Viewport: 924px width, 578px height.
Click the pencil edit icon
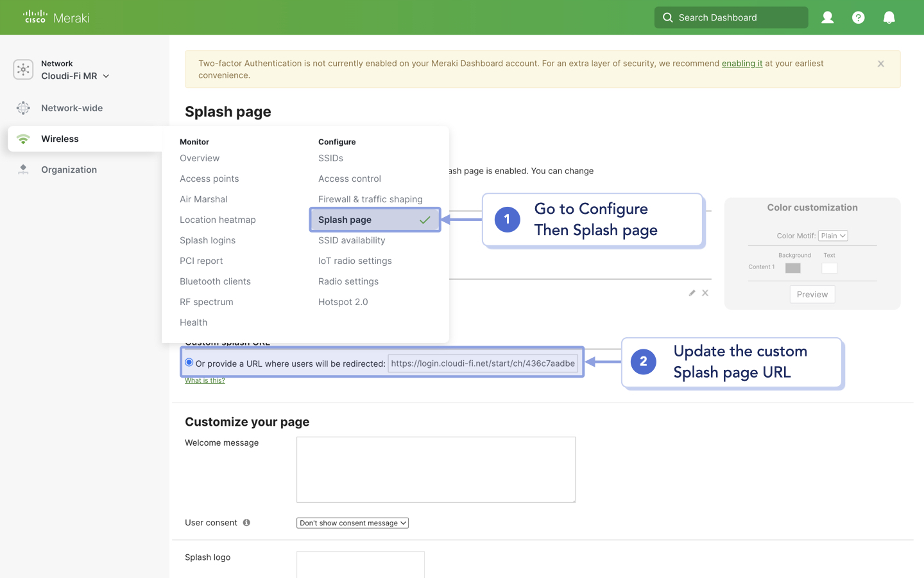pos(692,292)
